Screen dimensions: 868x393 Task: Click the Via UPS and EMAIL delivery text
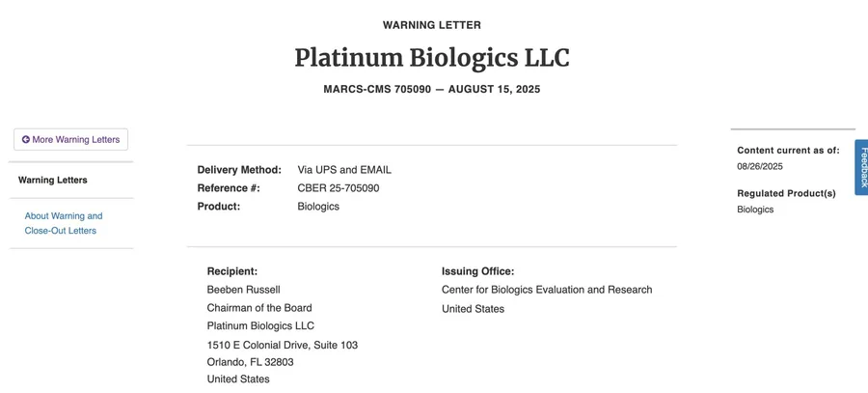click(x=344, y=170)
